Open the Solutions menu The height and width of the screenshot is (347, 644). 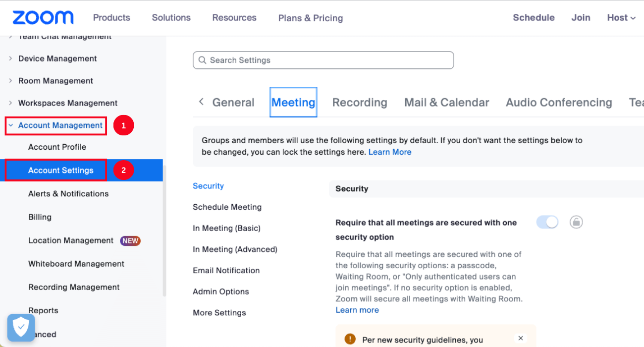(171, 17)
